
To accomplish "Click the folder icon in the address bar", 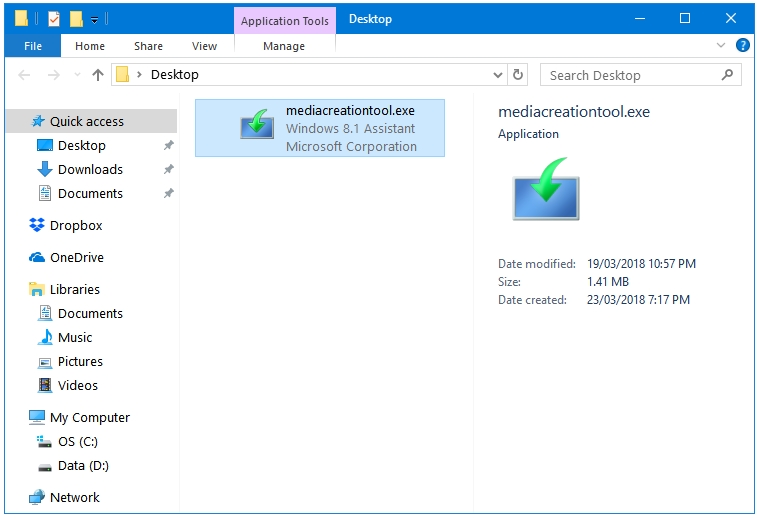I will (122, 74).
